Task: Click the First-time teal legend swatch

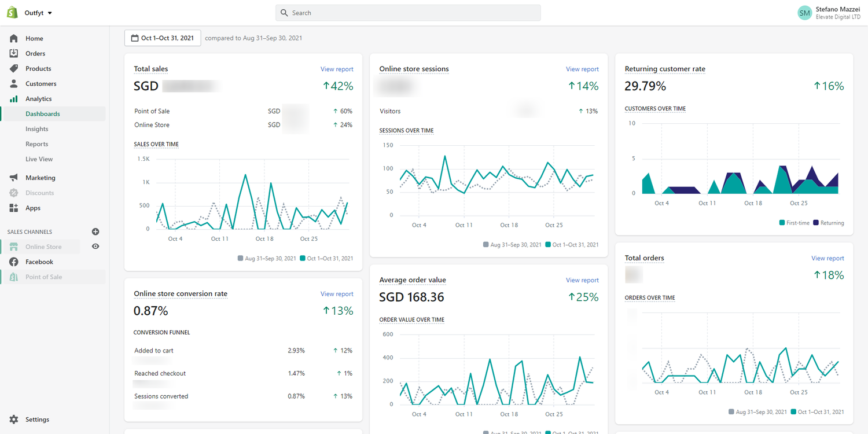Action: 782,223
